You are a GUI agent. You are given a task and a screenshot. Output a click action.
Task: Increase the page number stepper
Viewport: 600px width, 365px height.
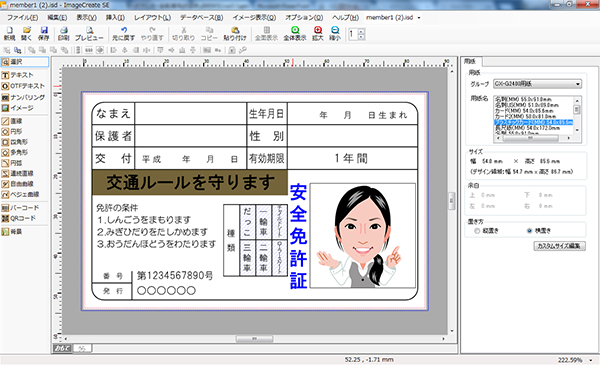click(x=361, y=31)
